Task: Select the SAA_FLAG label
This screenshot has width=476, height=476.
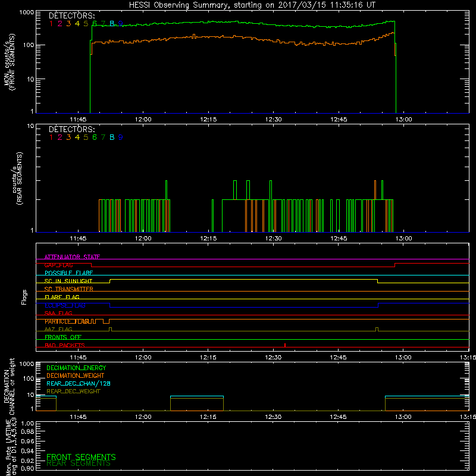Action: (x=58, y=313)
